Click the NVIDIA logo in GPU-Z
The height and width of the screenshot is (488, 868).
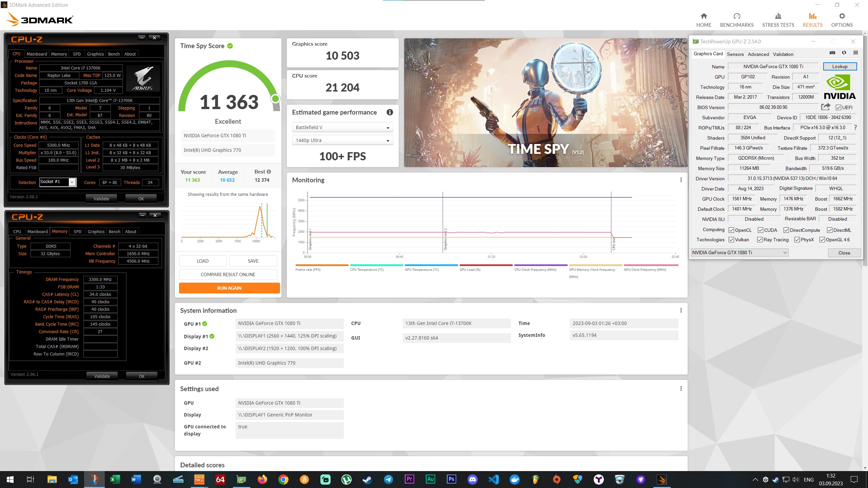click(x=840, y=87)
